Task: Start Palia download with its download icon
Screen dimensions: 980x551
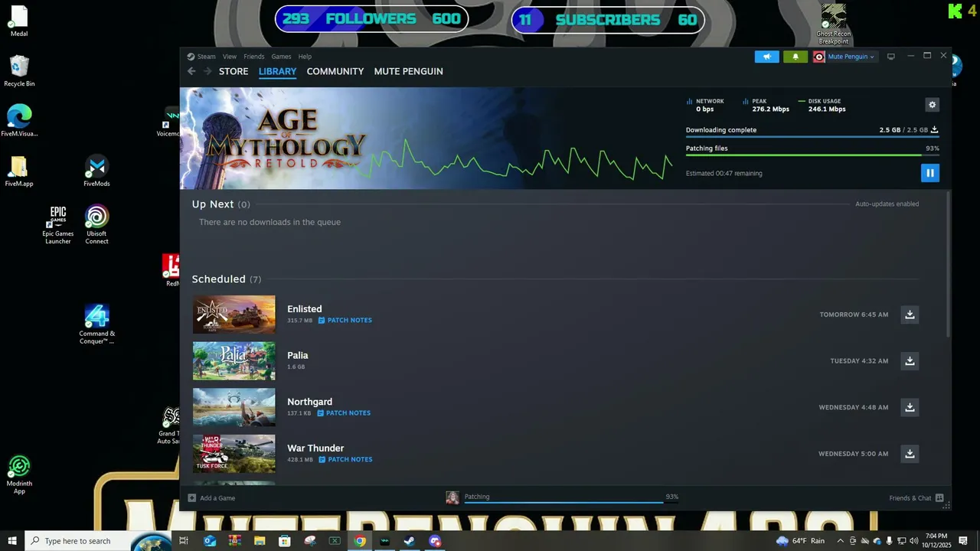Action: click(x=910, y=361)
